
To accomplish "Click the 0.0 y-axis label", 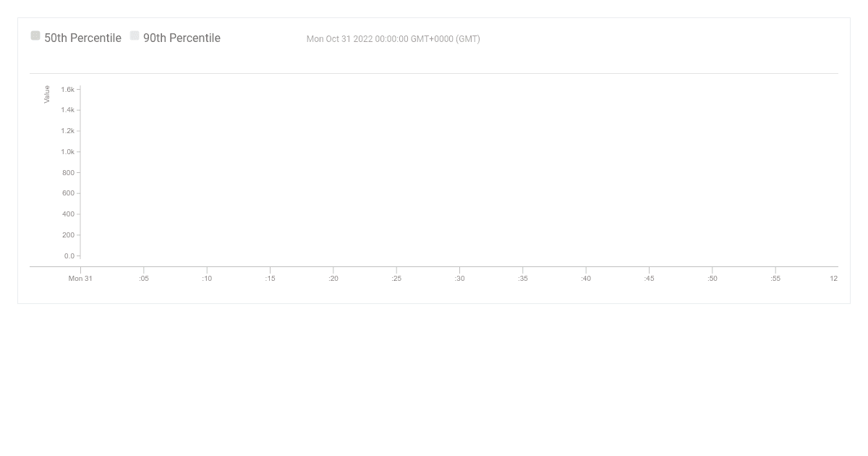I will tap(69, 256).
